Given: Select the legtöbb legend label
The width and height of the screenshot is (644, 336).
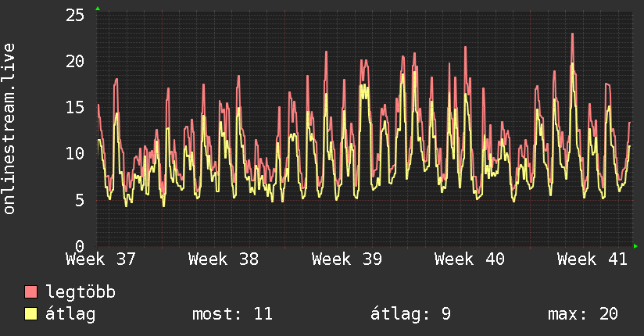Looking at the screenshot, I should [80, 292].
